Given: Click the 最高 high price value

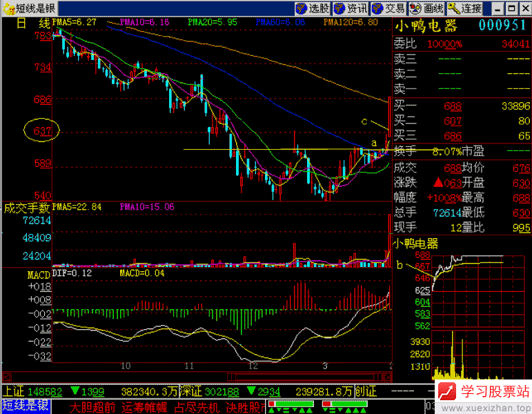Looking at the screenshot, I should (x=522, y=198).
